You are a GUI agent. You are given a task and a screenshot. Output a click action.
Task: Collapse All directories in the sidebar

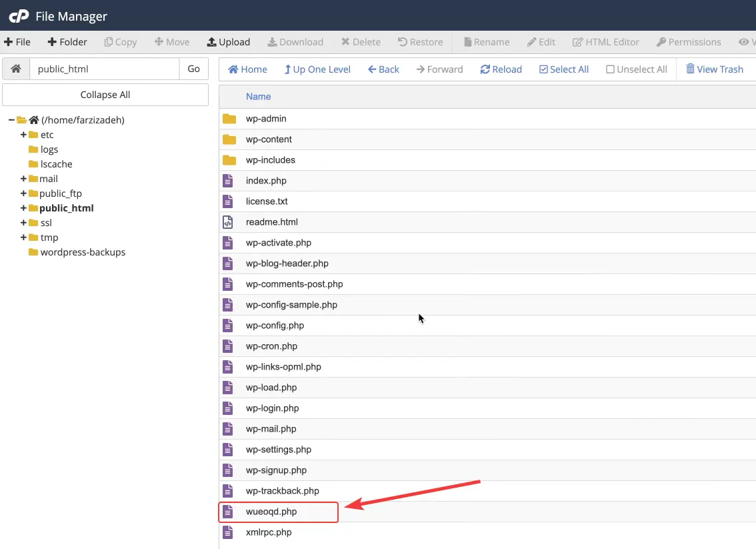(105, 94)
